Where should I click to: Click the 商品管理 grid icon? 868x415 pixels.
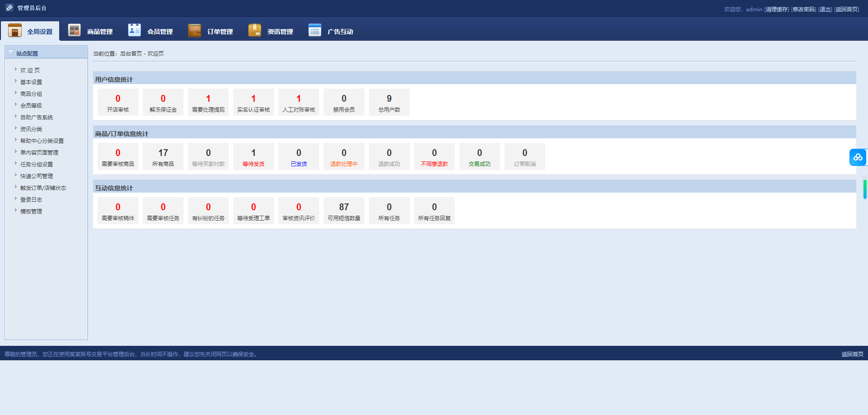(74, 30)
